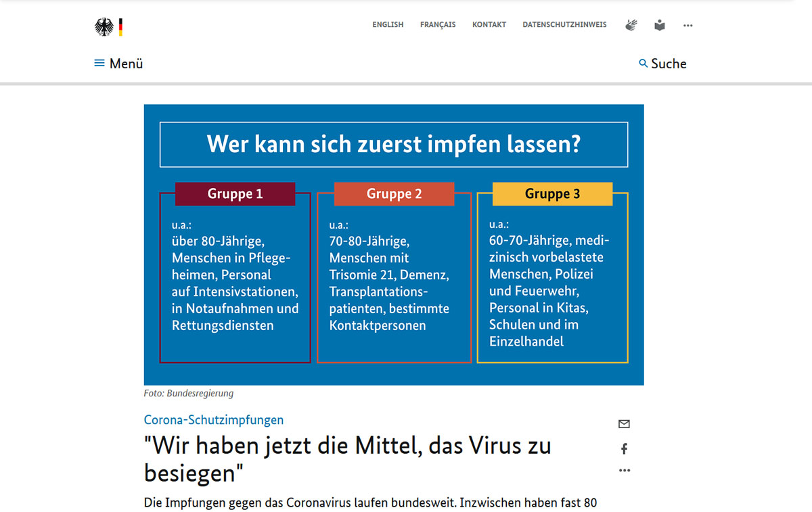Open the sign language (Gebärdensprache) icon
The image size is (812, 512).
click(x=631, y=26)
